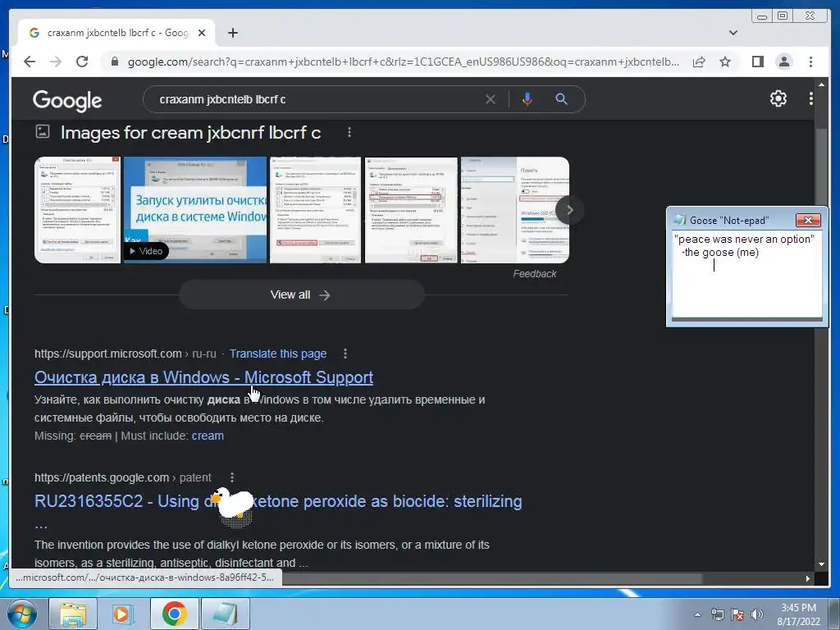Open Windows Explorer from taskbar
Screen dimensions: 840x630
[x=73, y=614]
